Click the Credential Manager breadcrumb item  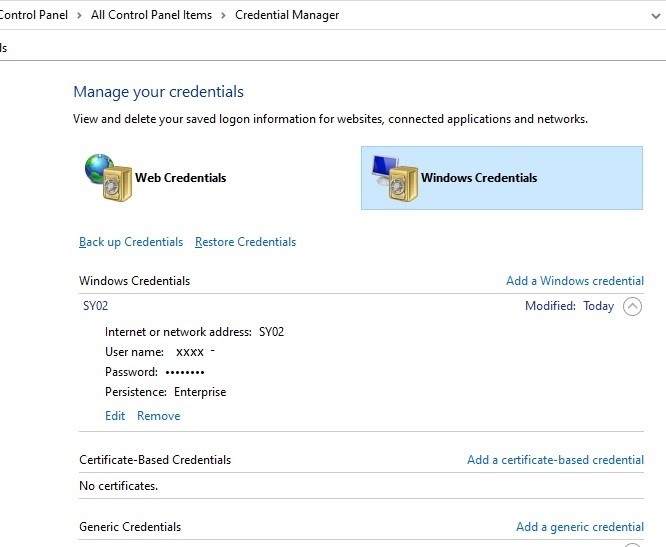point(287,15)
